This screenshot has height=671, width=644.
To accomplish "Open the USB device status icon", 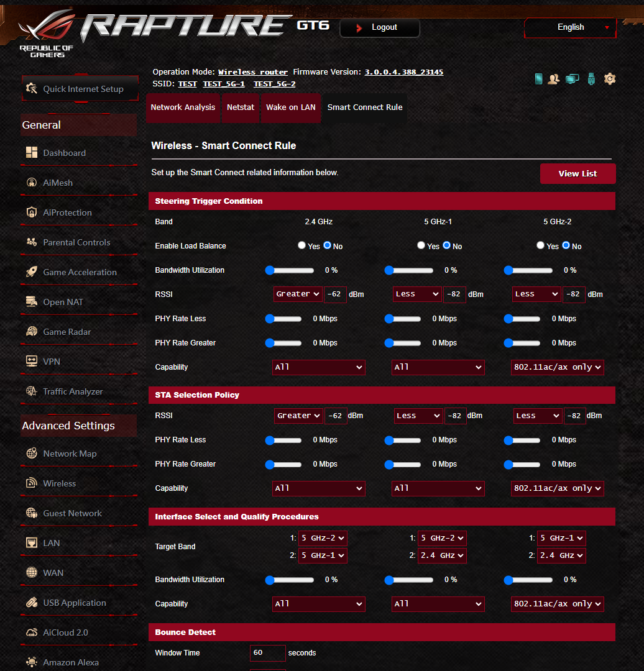I will tap(591, 79).
